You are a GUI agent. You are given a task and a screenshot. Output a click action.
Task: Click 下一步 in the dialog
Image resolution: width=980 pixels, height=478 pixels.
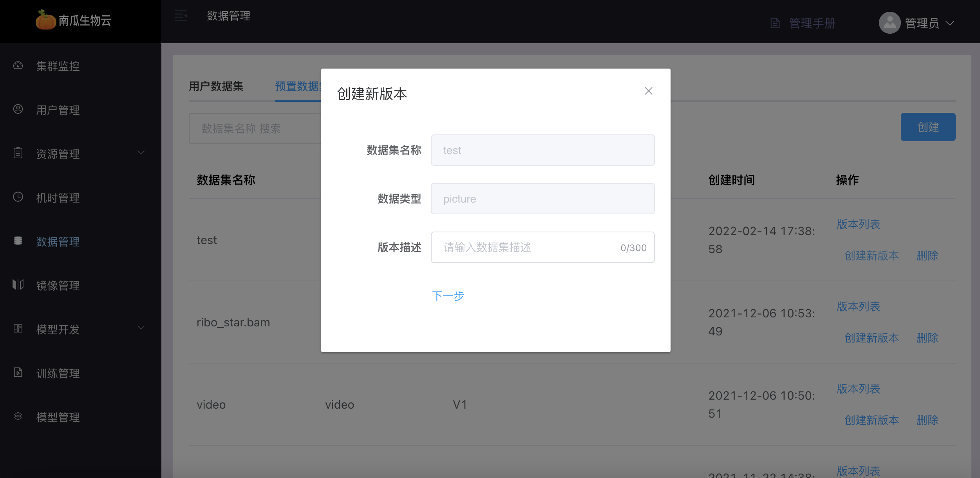(448, 296)
